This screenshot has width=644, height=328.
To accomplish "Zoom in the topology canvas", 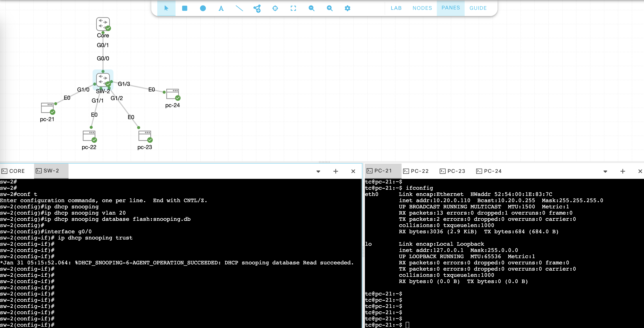I will (x=329, y=8).
